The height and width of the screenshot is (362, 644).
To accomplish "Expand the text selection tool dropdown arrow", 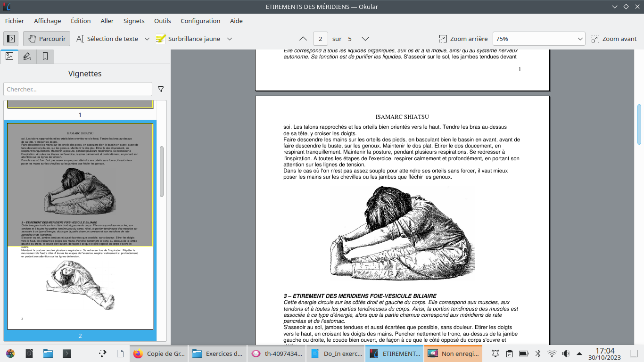I will coord(147,39).
